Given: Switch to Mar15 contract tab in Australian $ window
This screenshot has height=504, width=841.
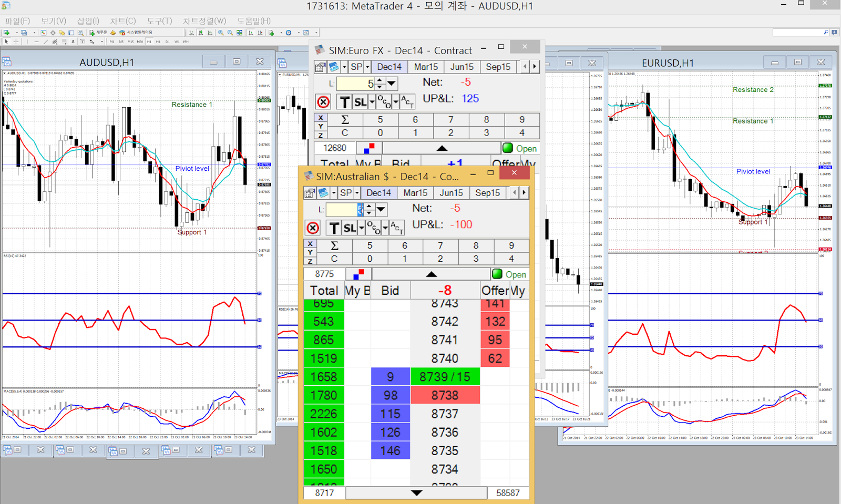Looking at the screenshot, I should click(415, 193).
